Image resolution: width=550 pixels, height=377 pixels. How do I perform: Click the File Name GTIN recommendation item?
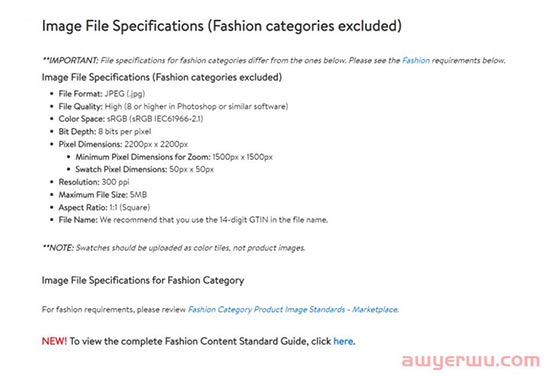point(193,220)
